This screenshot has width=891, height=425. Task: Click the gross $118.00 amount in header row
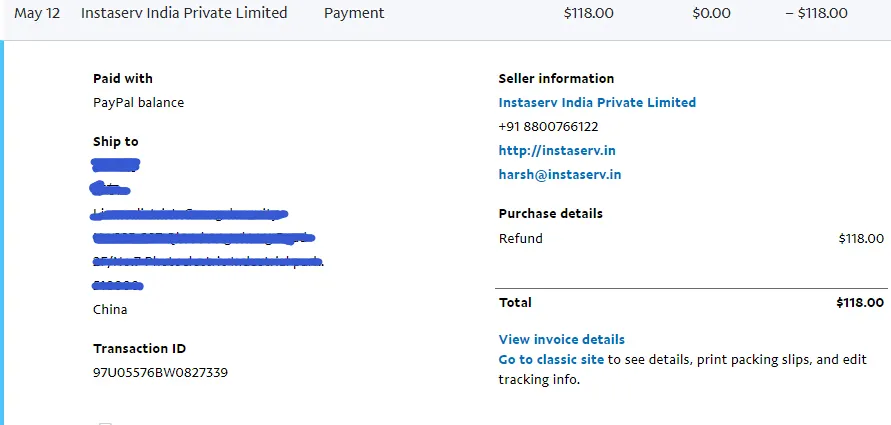(589, 13)
